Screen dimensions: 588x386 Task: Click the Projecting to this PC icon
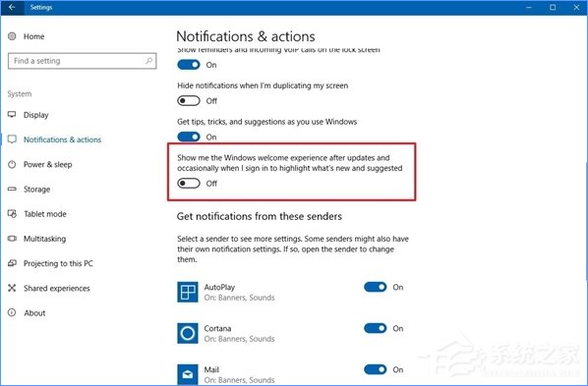click(x=12, y=263)
